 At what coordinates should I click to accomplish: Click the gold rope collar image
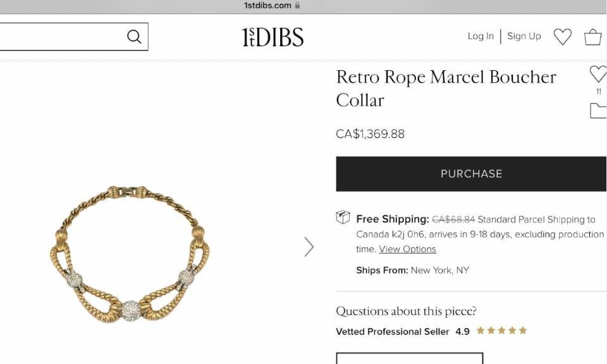pyautogui.click(x=130, y=255)
